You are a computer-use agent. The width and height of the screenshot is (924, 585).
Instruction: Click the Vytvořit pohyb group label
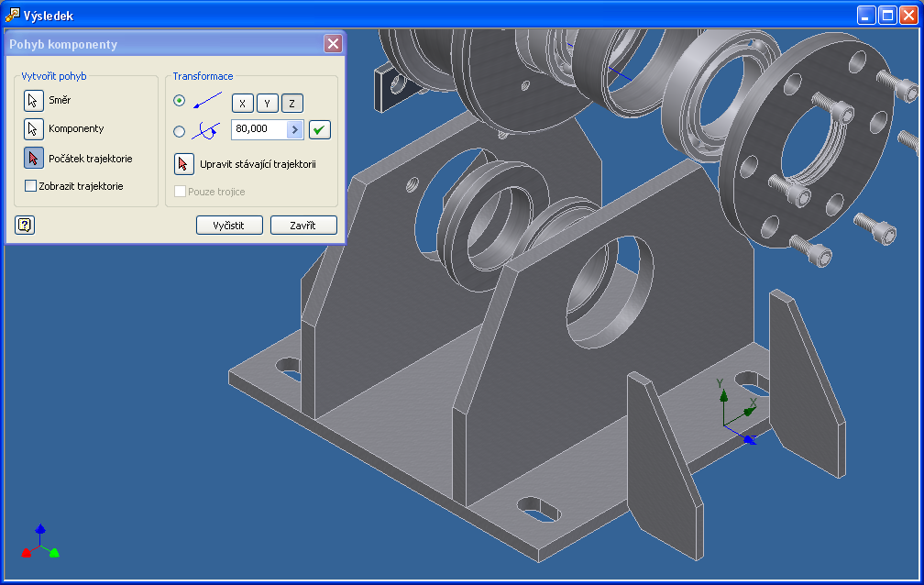(53, 76)
